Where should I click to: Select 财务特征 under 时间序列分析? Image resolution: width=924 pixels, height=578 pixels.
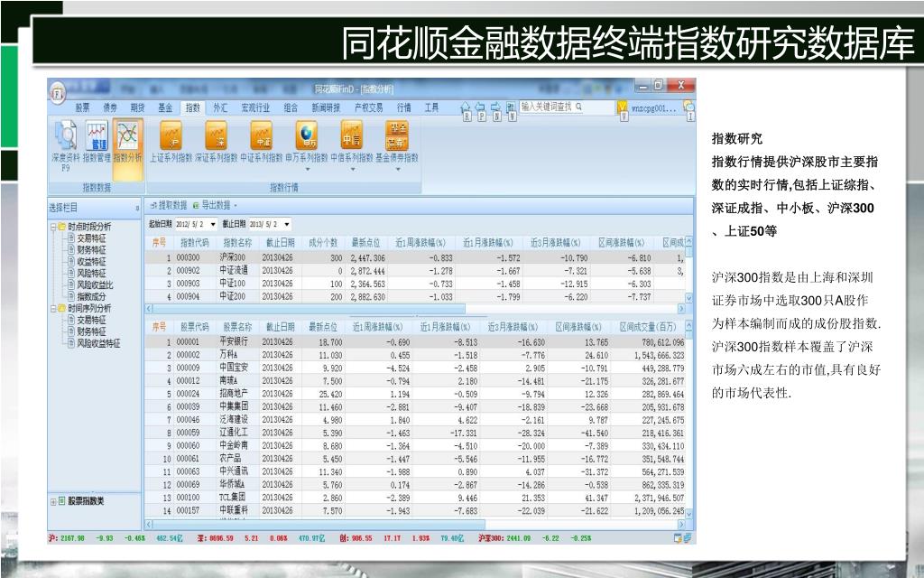coord(91,331)
